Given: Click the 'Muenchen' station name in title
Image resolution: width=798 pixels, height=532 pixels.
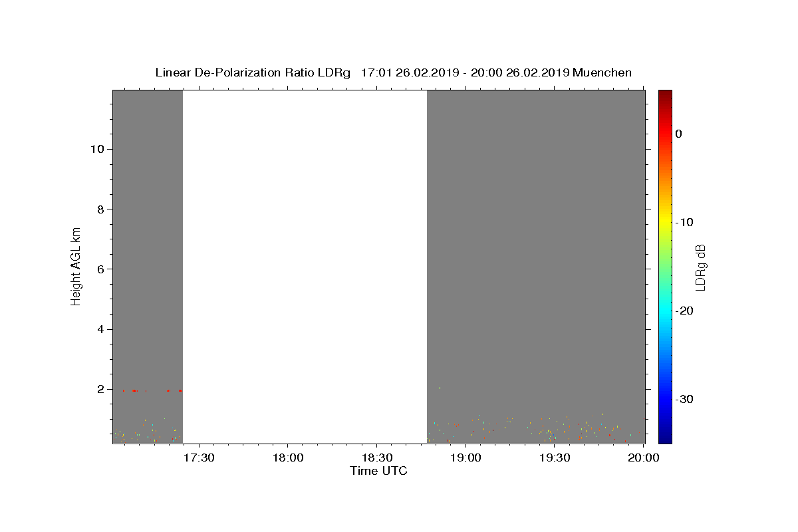Looking at the screenshot, I should tap(602, 72).
